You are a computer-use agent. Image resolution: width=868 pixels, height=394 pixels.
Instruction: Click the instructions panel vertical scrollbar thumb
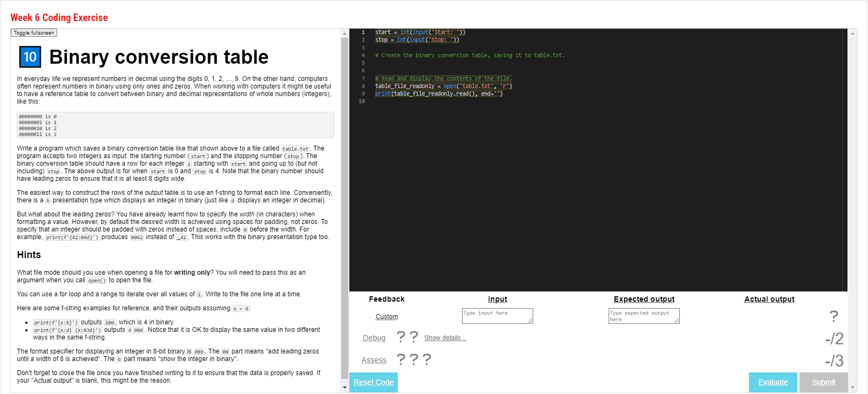(345, 208)
